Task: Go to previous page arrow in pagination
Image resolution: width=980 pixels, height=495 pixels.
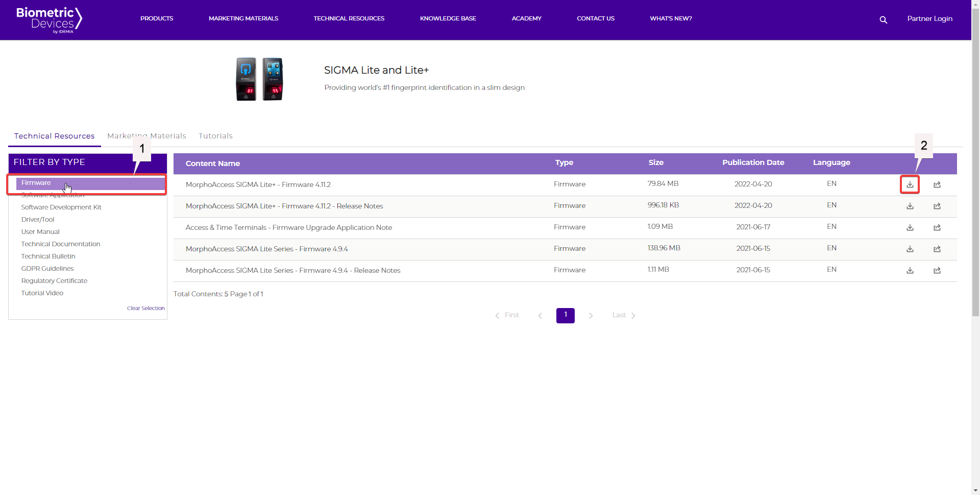Action: 540,316
